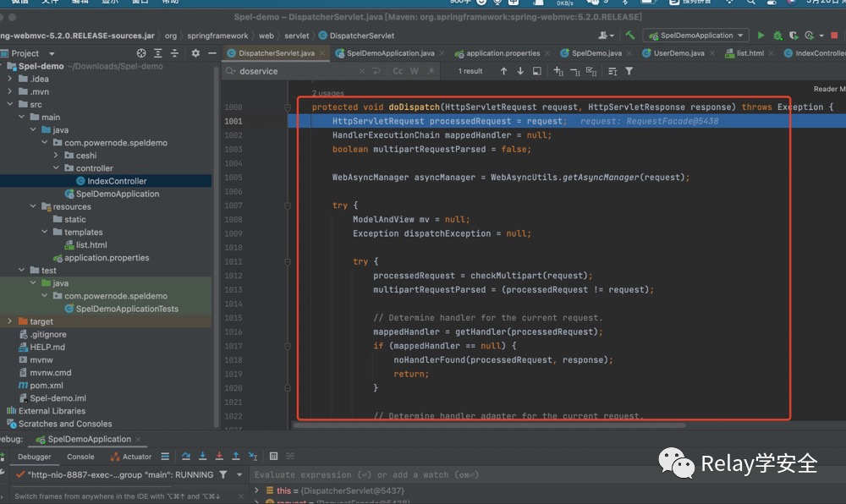
Task: Collapse the src folder
Action: [9, 104]
